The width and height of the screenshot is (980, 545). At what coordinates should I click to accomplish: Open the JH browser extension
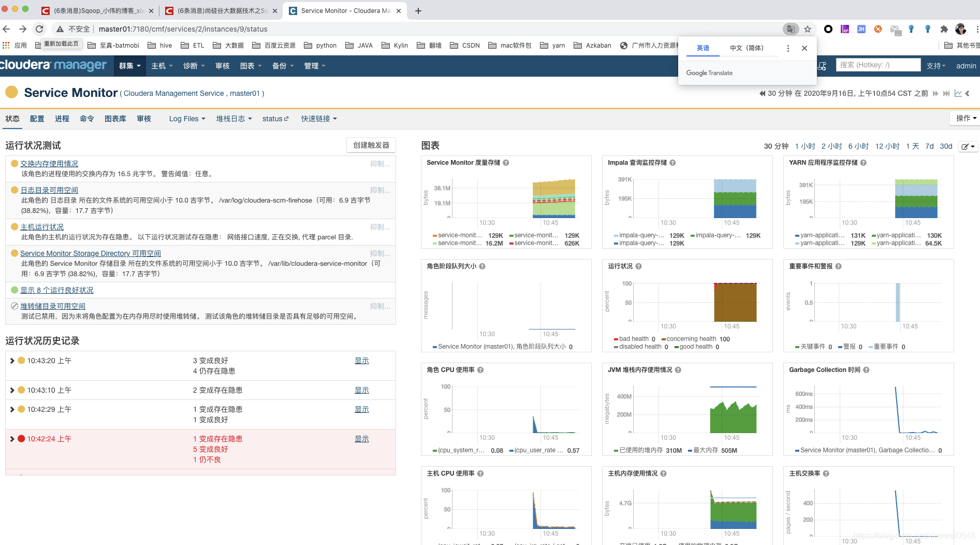click(861, 29)
